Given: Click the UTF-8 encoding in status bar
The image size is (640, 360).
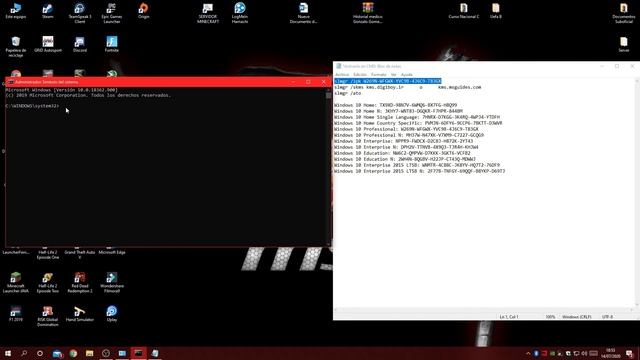Looking at the screenshot, I should tap(607, 317).
